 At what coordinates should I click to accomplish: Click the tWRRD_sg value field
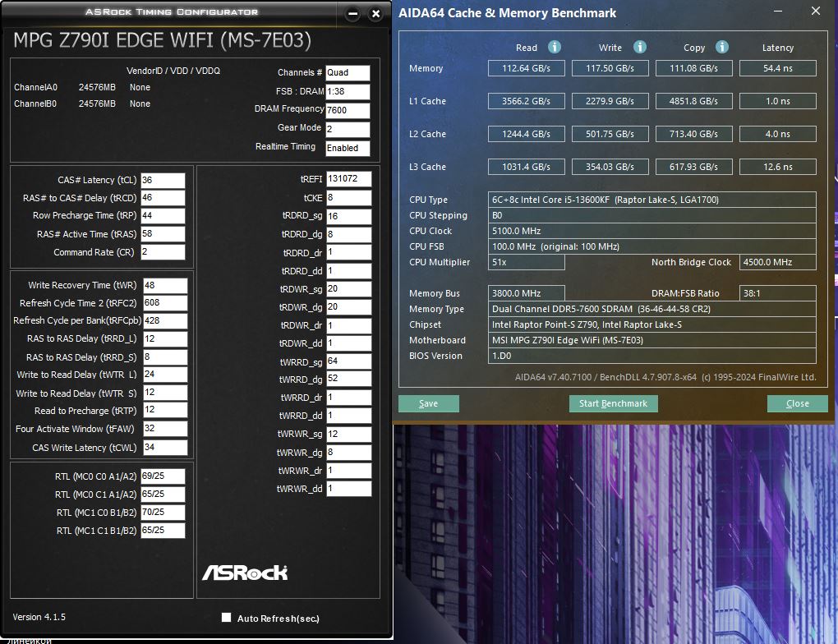349,361
